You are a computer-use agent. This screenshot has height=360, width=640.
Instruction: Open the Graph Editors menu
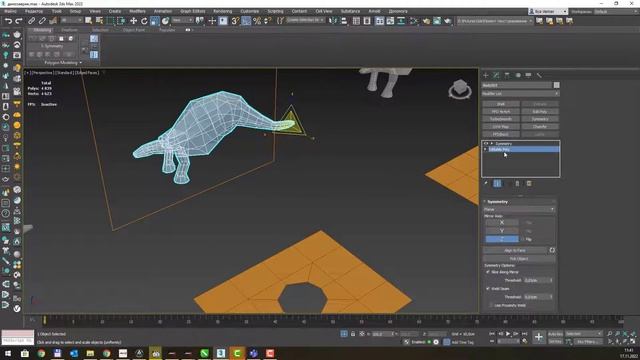pyautogui.click(x=193, y=11)
